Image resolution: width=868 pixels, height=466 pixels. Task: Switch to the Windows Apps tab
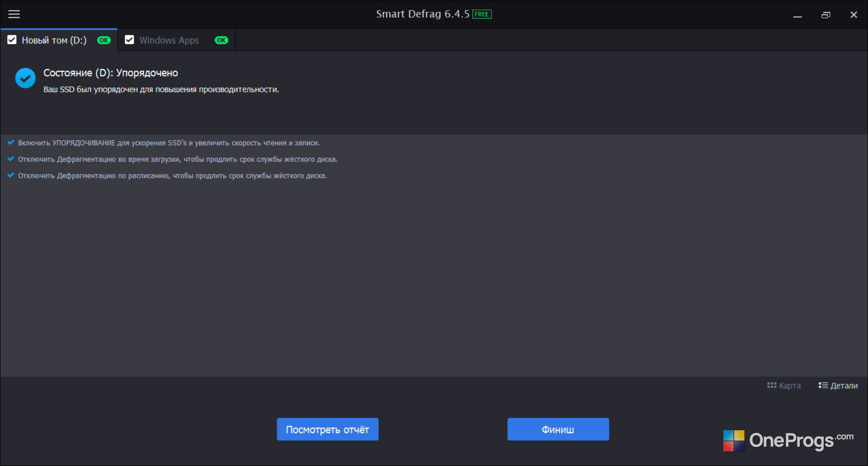point(177,40)
